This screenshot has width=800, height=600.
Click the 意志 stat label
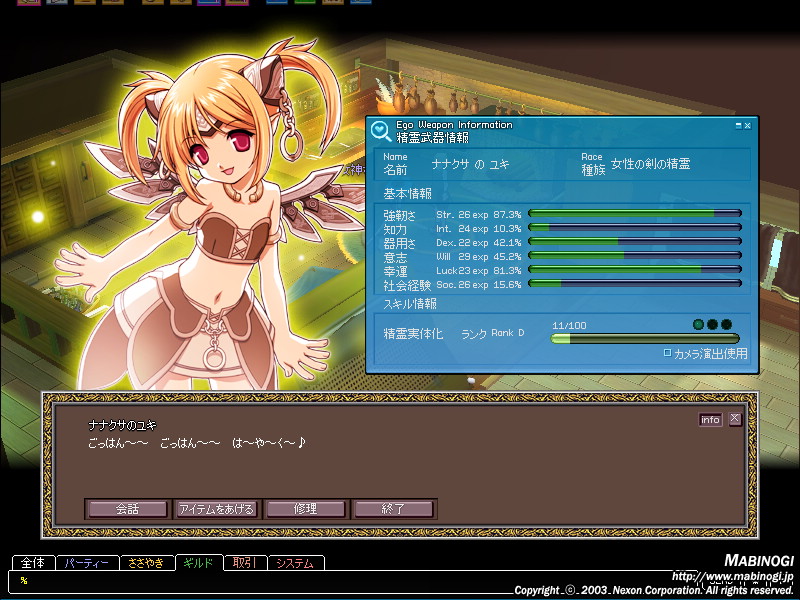click(x=395, y=257)
